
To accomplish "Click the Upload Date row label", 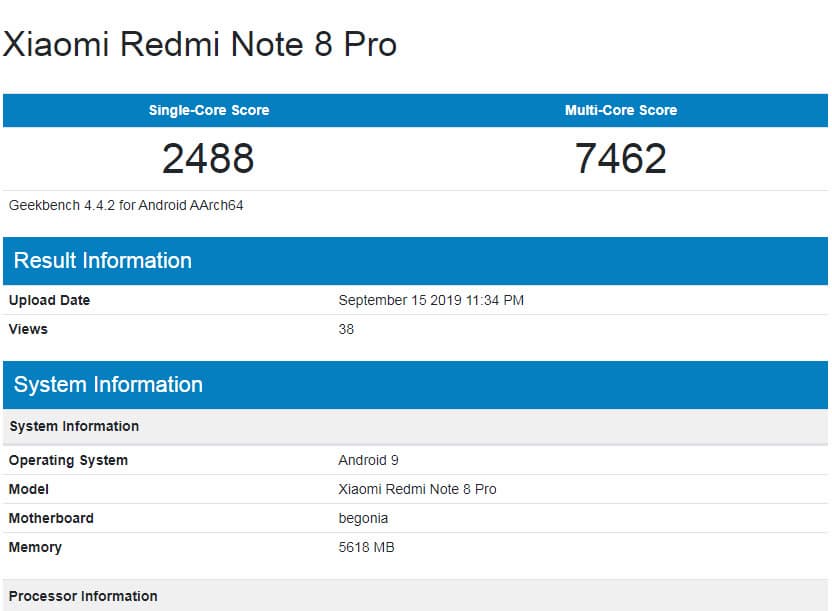I will pyautogui.click(x=49, y=300).
